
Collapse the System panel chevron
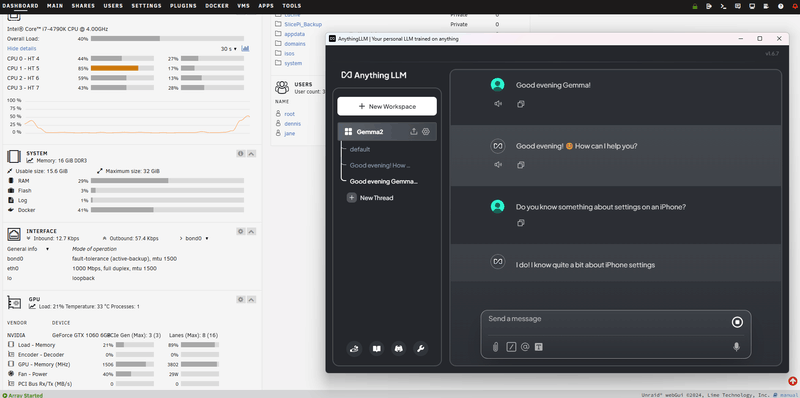pos(252,154)
